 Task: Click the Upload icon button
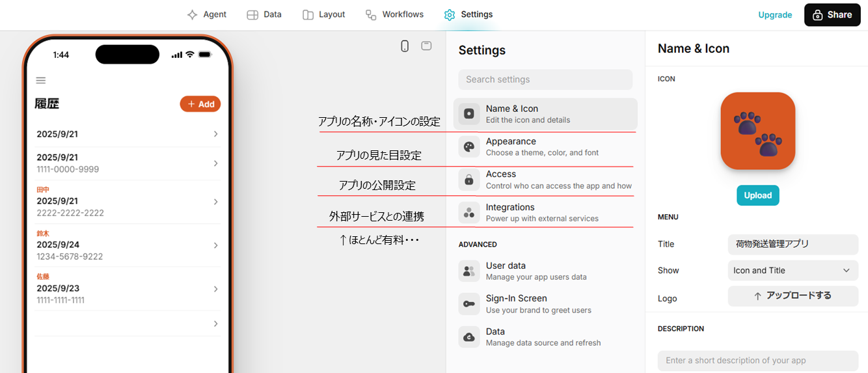tap(758, 195)
